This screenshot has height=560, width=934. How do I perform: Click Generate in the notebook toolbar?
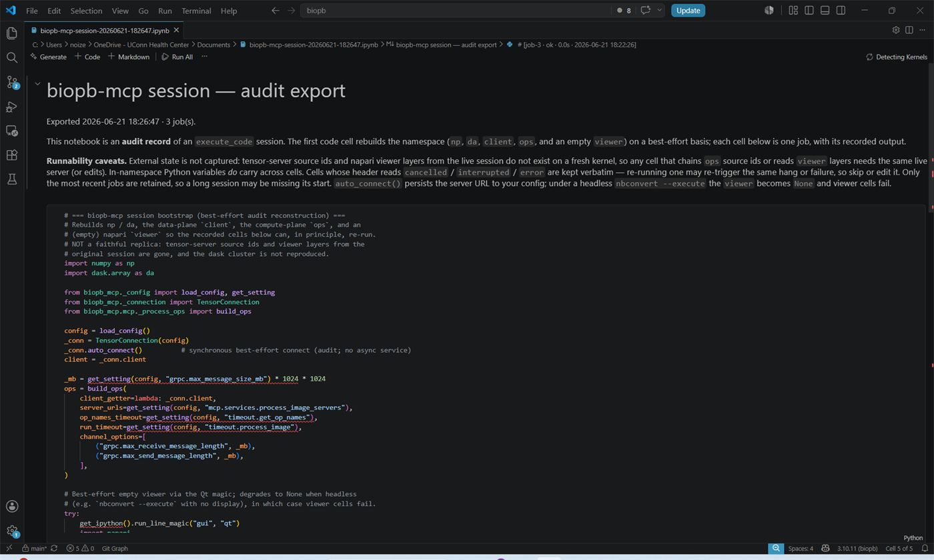pyautogui.click(x=48, y=57)
